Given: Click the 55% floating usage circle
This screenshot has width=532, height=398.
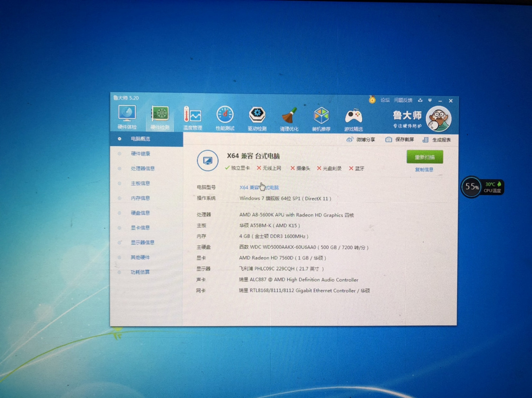Looking at the screenshot, I should click(471, 187).
